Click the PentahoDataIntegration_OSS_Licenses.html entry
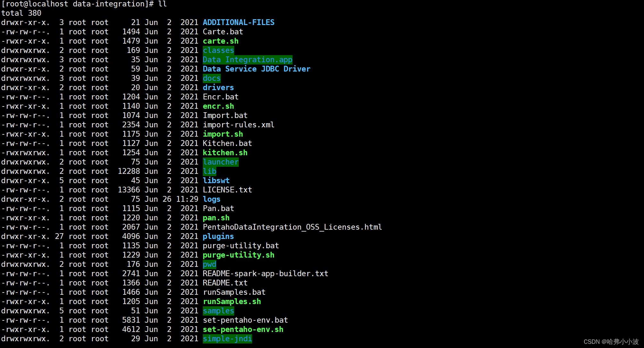The image size is (644, 348). (292, 227)
